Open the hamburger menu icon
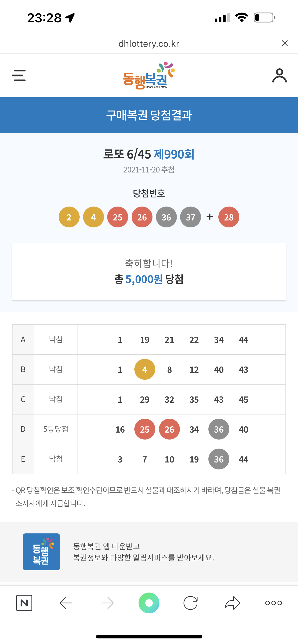The image size is (298, 644). (19, 76)
